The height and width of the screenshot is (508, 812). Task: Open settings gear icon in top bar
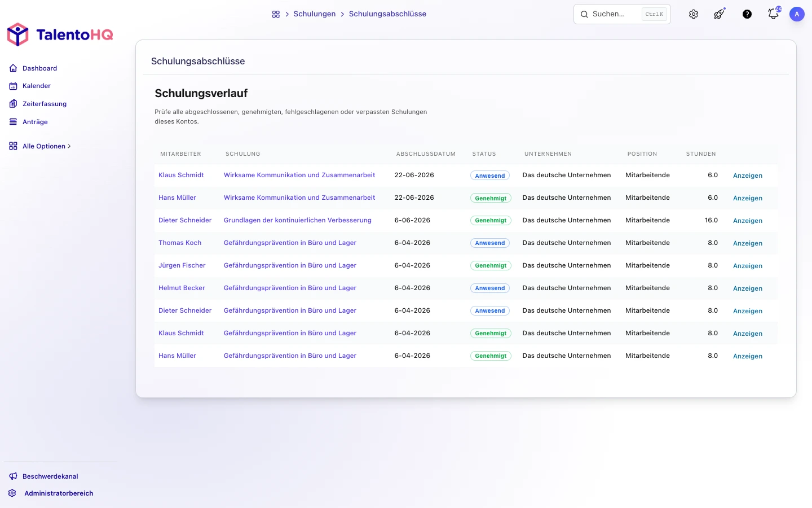[694, 14]
